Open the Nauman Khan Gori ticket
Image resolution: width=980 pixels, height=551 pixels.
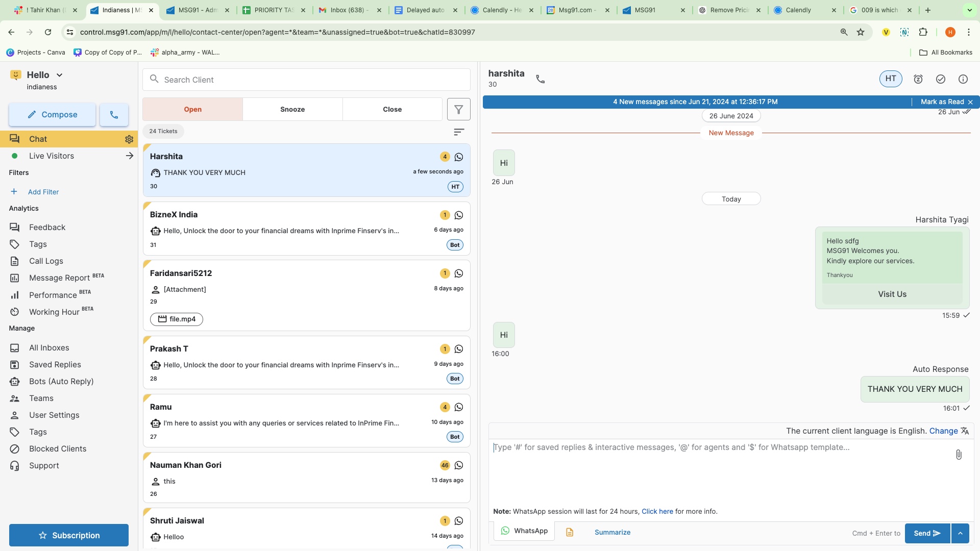[x=306, y=478]
